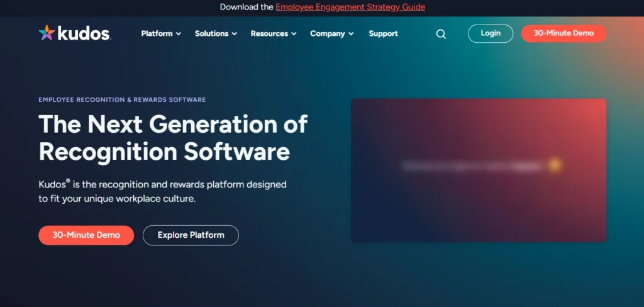This screenshot has width=644, height=307.
Task: Click the 'Download the' banner text
Action: [247, 7]
